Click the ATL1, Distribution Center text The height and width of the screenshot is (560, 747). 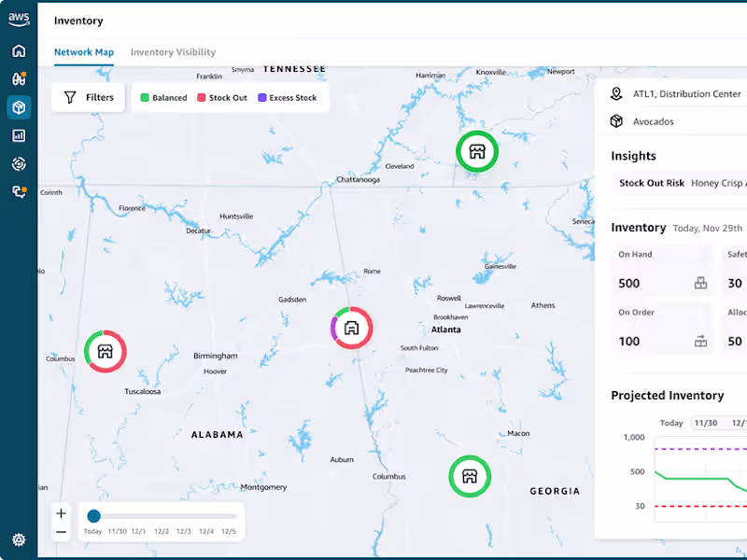[x=687, y=94]
